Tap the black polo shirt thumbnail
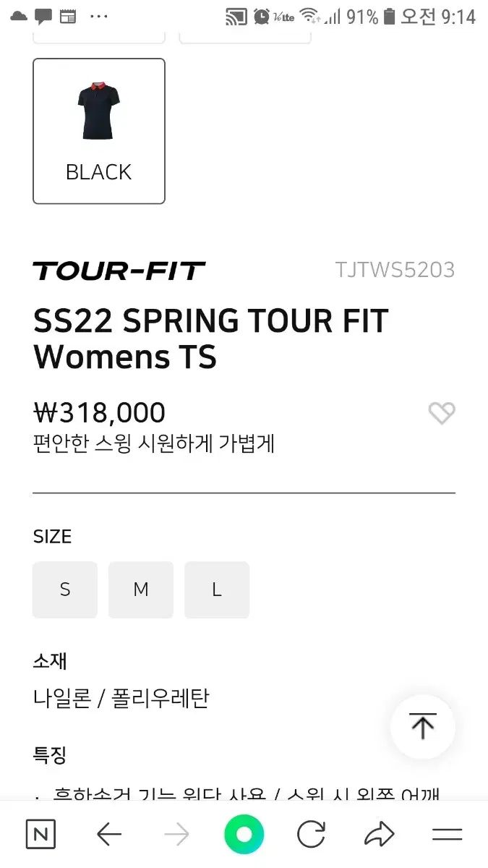Viewport: 488px width, 868px height. [x=99, y=114]
